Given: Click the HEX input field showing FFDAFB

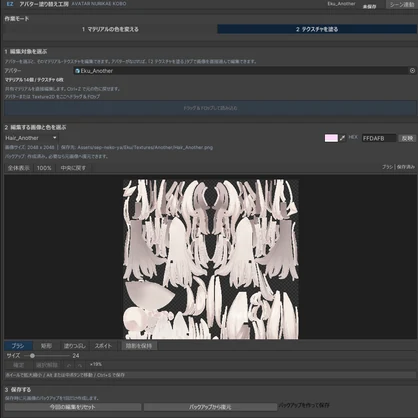Looking at the screenshot, I should tap(379, 138).
